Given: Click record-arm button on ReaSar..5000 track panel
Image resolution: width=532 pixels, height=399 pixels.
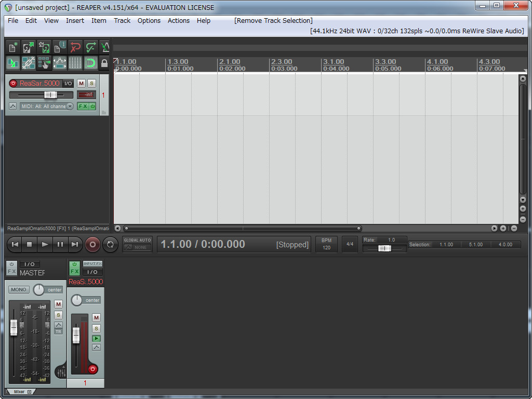Looking at the screenshot, I should pos(13,84).
